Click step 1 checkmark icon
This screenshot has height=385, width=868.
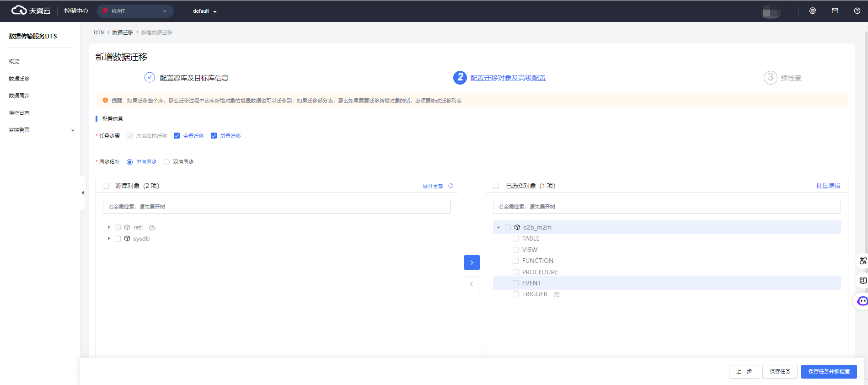(x=150, y=77)
